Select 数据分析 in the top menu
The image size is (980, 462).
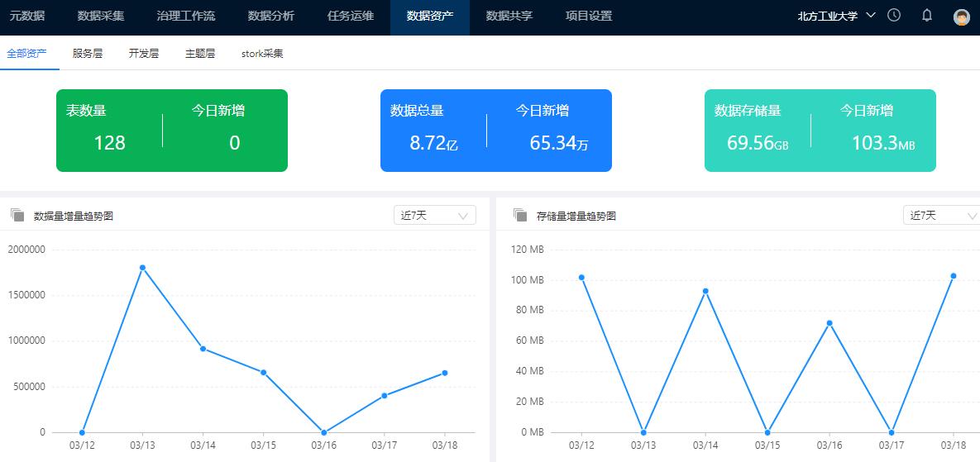click(x=270, y=16)
